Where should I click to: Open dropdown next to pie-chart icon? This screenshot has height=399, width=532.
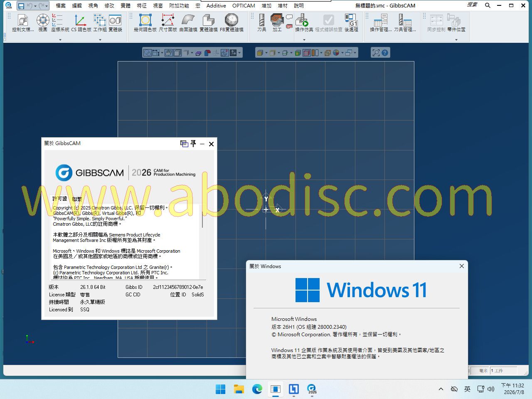coord(342,53)
